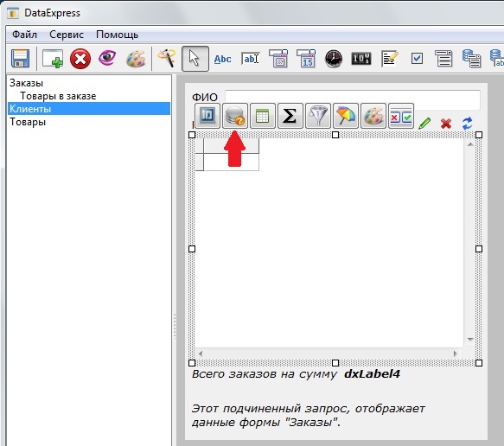Click the colorful umbrella icon
The image size is (504, 446).
pos(346,116)
